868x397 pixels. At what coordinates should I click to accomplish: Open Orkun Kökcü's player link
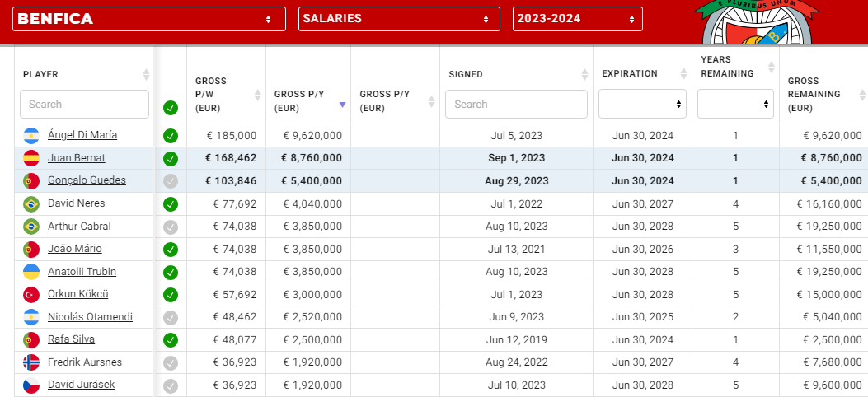78,293
